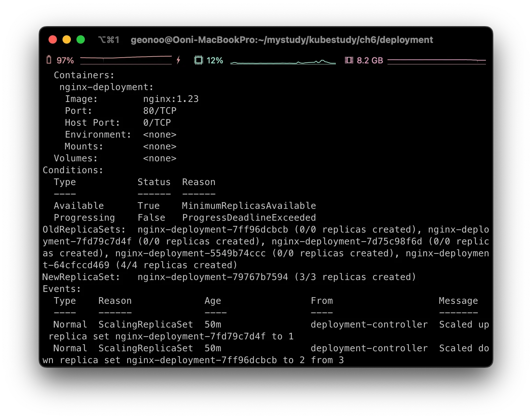Click the CPU chip icon

click(x=199, y=60)
